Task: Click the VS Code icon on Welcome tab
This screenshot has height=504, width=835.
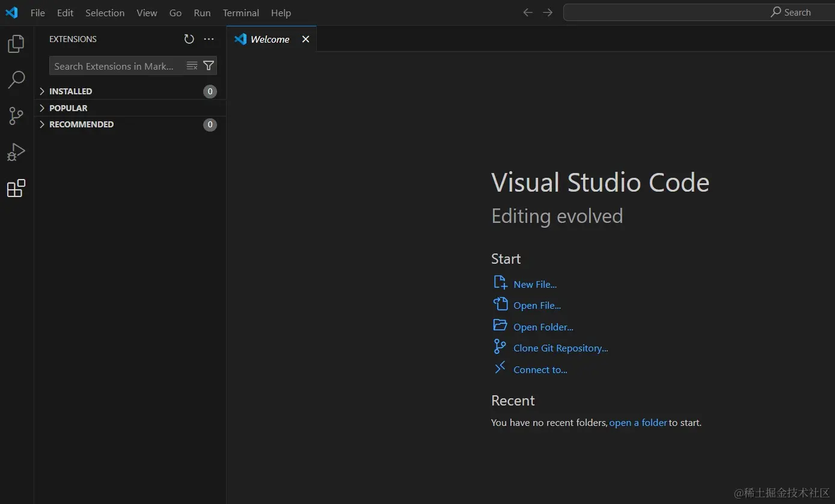Action: pos(240,39)
